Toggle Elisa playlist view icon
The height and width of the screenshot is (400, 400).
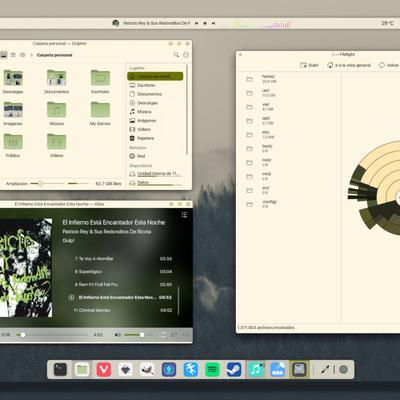point(184,215)
